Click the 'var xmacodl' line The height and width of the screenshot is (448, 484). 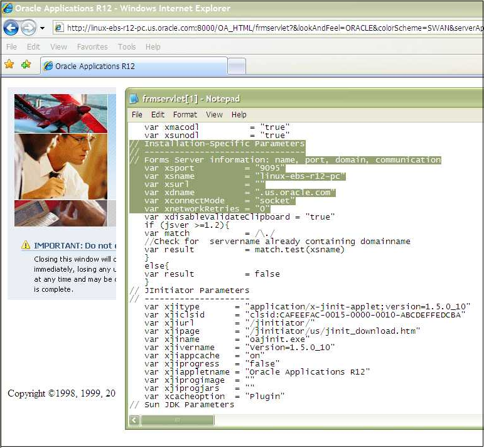pyautogui.click(x=217, y=127)
